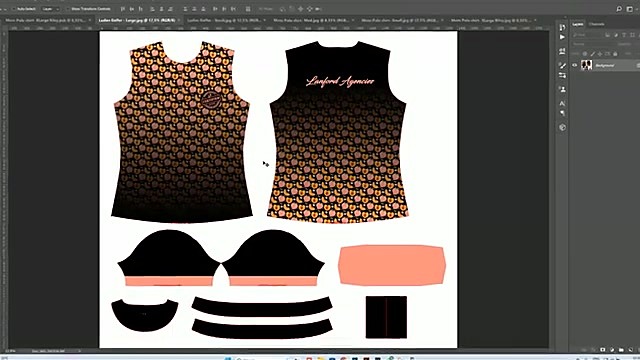This screenshot has height=360, width=640.
Task: Open the workspace switcher dropdown
Action: tap(631, 9)
